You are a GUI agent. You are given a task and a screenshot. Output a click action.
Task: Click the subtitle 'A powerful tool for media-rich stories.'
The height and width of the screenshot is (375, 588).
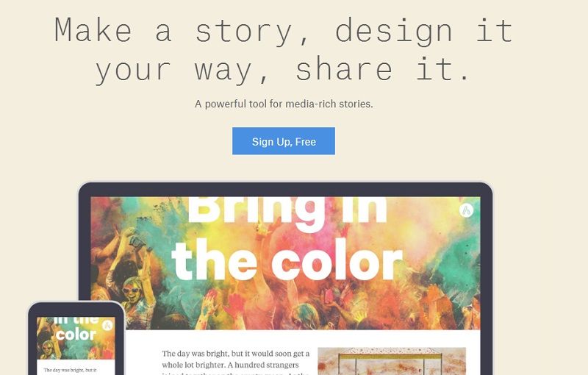(284, 104)
